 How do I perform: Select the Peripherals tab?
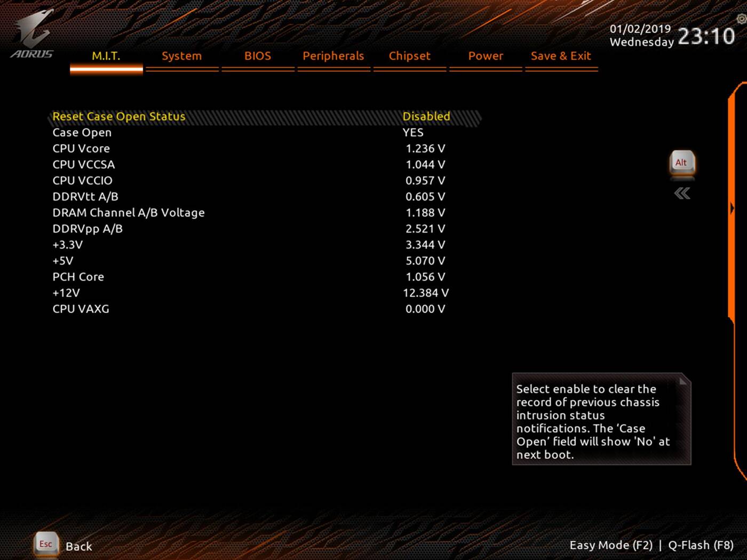(x=333, y=55)
